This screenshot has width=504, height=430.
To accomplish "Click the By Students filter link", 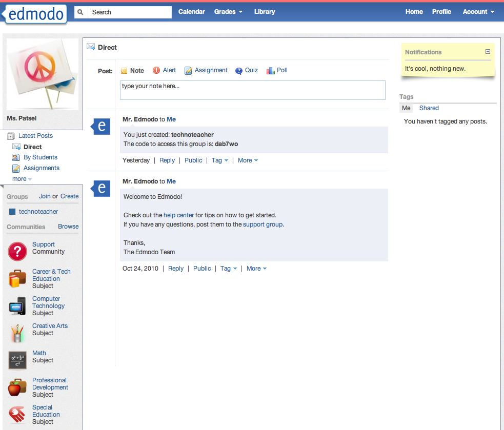I will point(41,157).
